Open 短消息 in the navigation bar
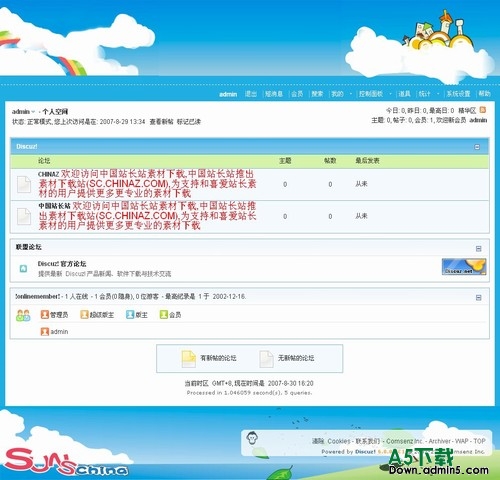 tap(274, 94)
